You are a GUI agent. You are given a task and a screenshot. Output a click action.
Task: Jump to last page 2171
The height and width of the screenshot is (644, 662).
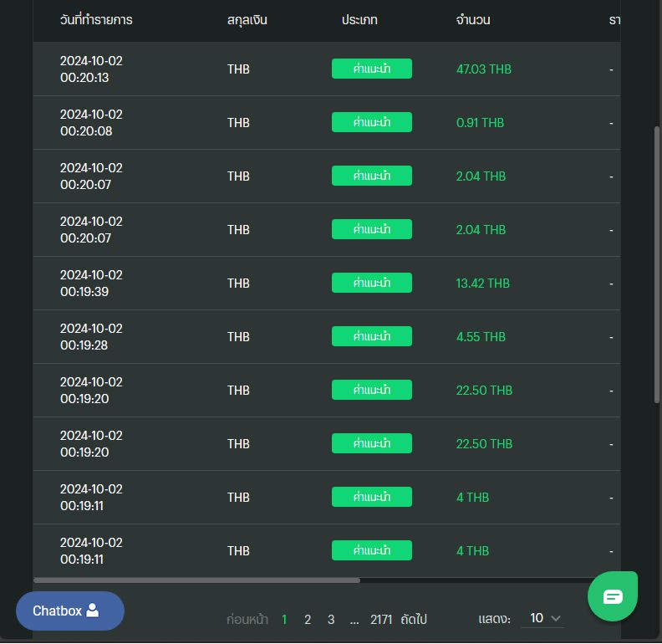point(381,620)
